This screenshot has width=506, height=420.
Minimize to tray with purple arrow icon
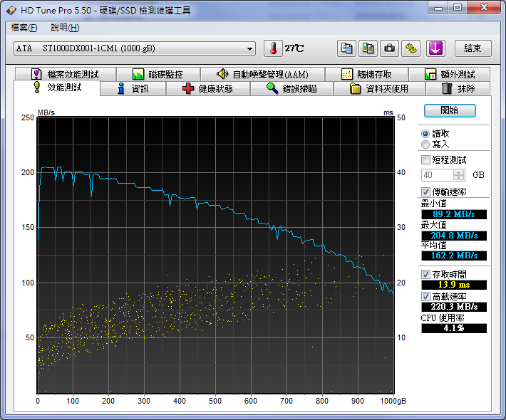[x=435, y=48]
